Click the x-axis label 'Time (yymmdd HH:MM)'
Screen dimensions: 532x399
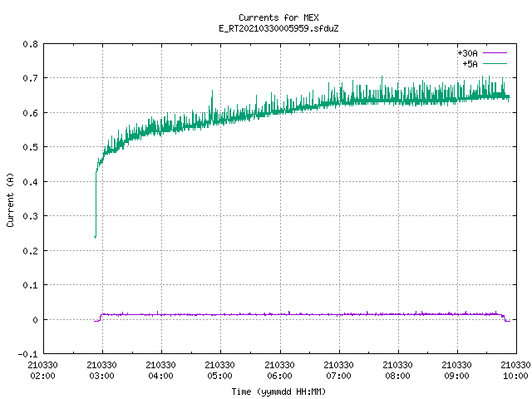point(278,392)
